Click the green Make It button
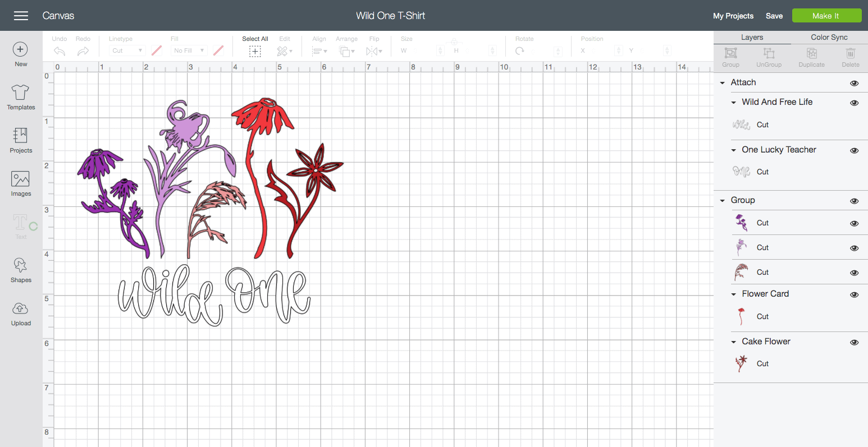Image resolution: width=868 pixels, height=447 pixels. pos(826,16)
